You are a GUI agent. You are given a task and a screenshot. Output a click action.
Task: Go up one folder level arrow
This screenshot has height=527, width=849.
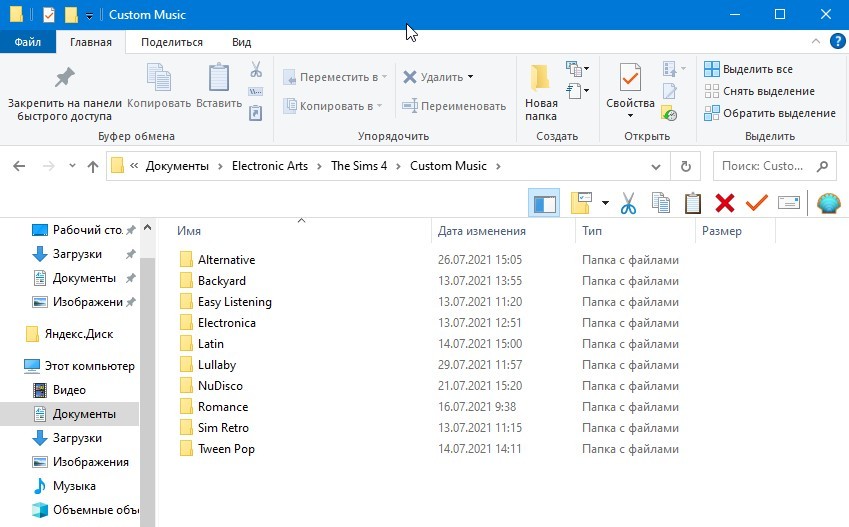point(93,166)
